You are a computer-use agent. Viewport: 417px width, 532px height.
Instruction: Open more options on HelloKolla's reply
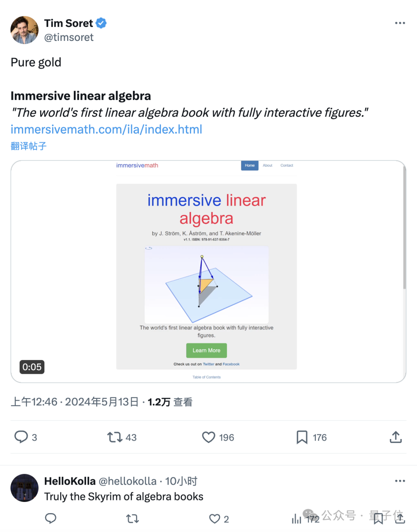point(400,481)
